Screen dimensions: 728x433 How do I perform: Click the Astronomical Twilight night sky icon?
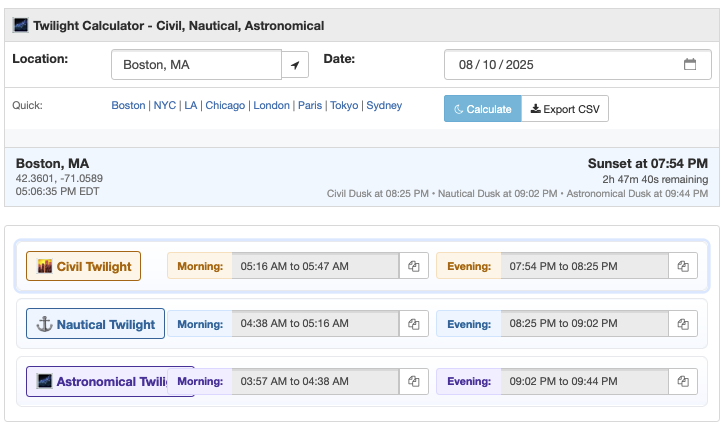pos(45,381)
